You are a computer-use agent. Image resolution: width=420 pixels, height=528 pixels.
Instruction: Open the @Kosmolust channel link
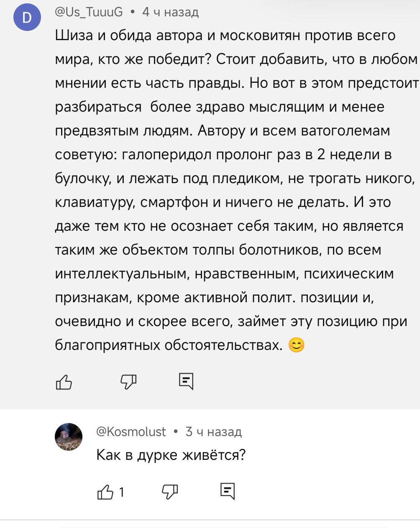(131, 431)
